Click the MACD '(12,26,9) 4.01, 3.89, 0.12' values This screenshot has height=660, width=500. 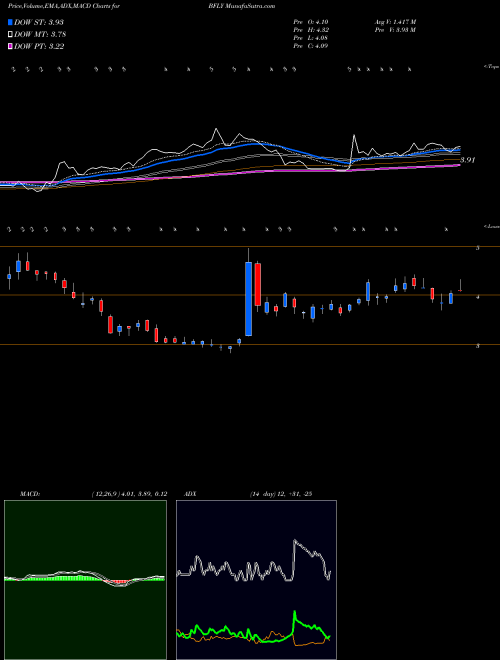[129, 494]
